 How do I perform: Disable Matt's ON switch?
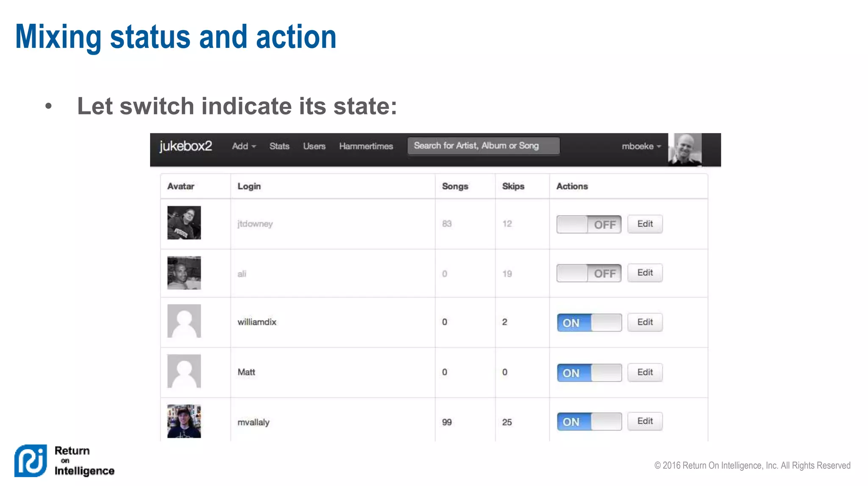(x=589, y=373)
